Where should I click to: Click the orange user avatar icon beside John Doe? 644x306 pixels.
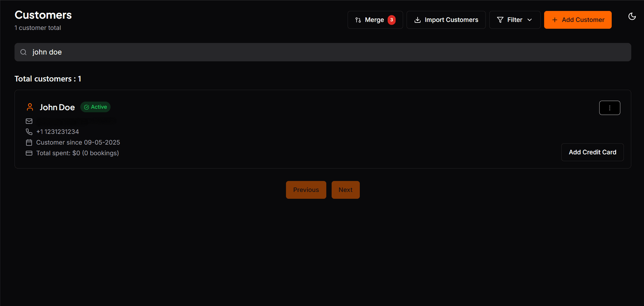tap(30, 107)
